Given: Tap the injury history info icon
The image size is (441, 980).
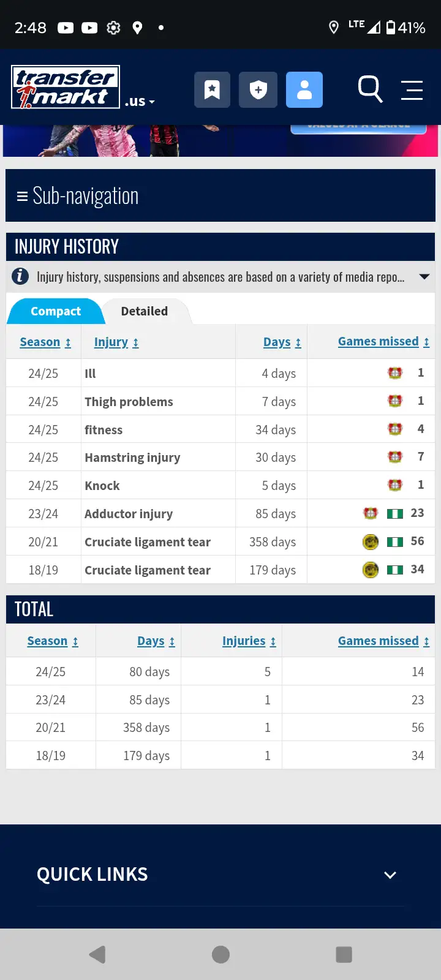Looking at the screenshot, I should tap(20, 277).
